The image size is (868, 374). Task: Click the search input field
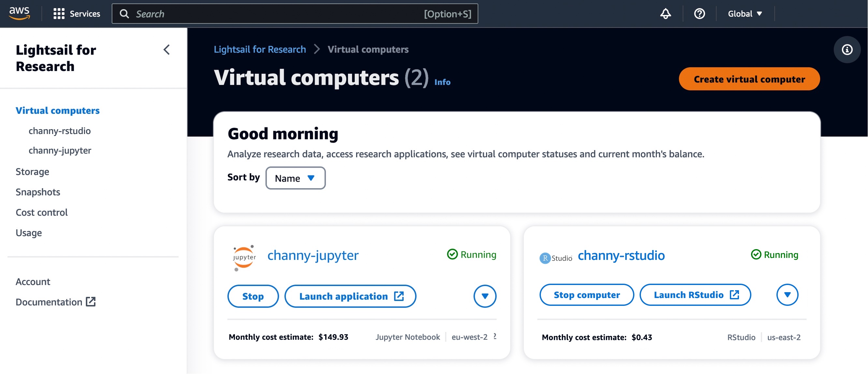296,13
